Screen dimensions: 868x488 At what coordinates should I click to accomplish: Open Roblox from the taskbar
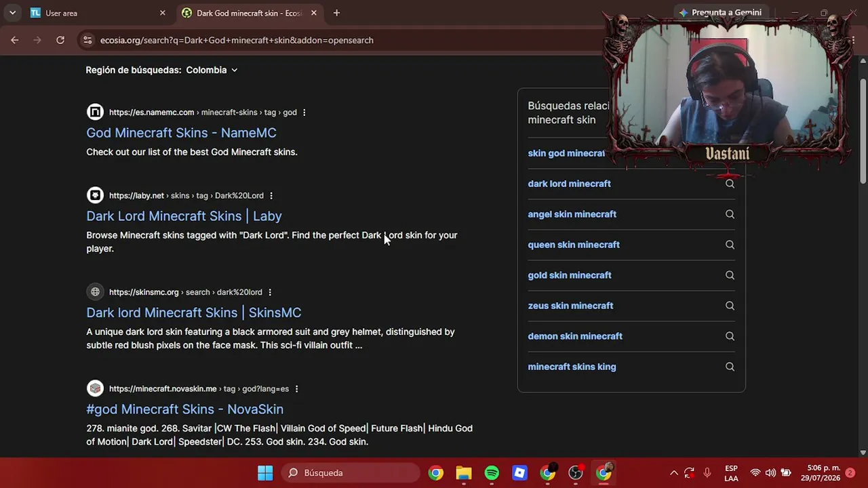click(519, 473)
